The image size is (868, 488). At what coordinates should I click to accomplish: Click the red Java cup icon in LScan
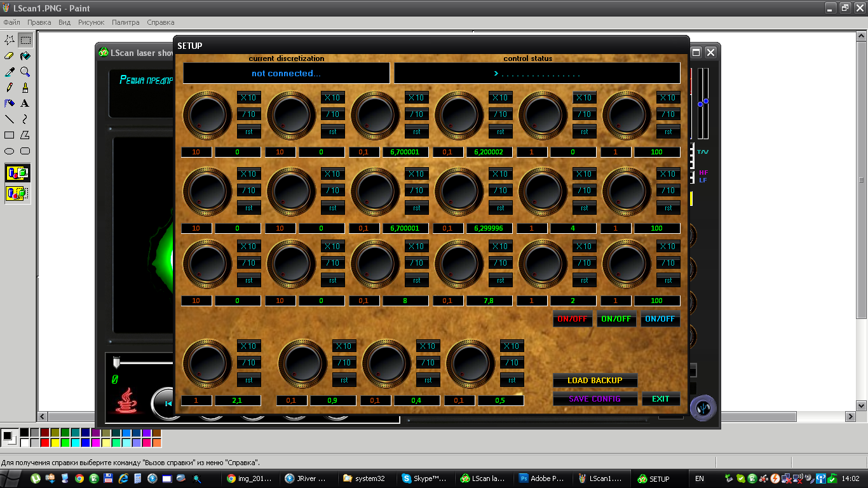coord(128,400)
